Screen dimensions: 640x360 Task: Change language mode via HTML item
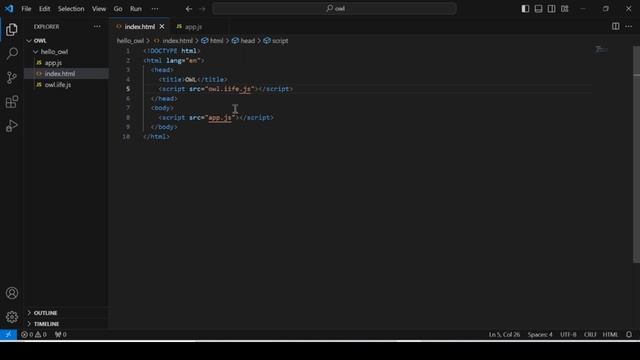point(610,335)
